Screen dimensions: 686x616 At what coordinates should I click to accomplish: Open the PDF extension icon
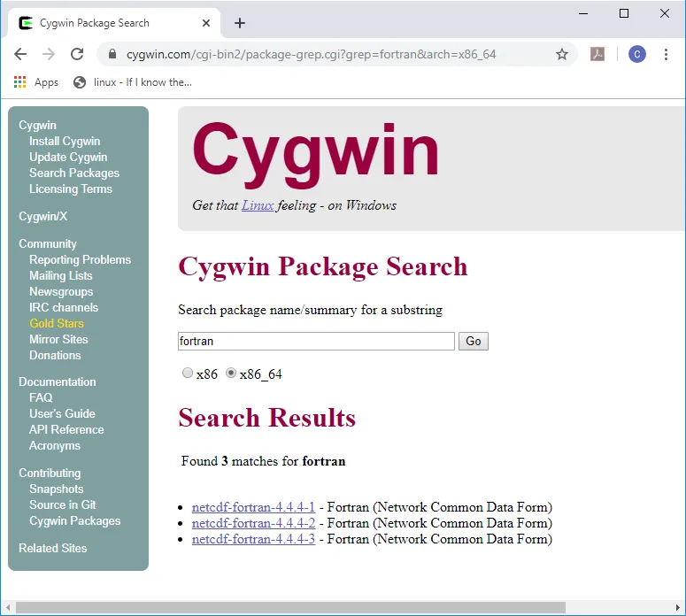click(x=597, y=54)
